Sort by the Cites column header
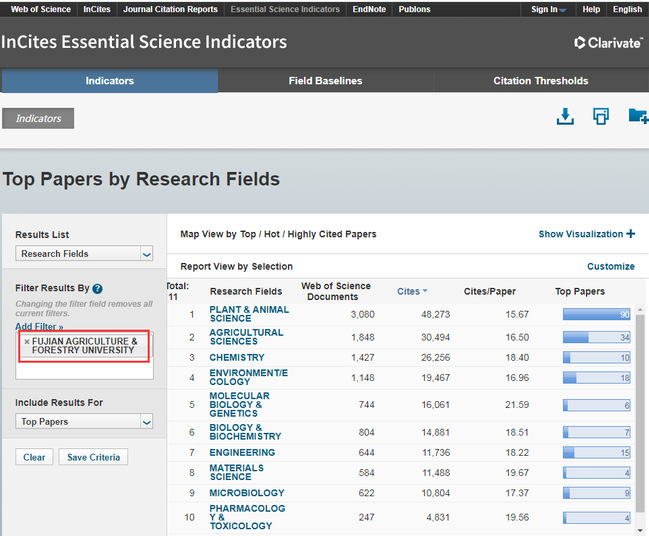 click(409, 291)
